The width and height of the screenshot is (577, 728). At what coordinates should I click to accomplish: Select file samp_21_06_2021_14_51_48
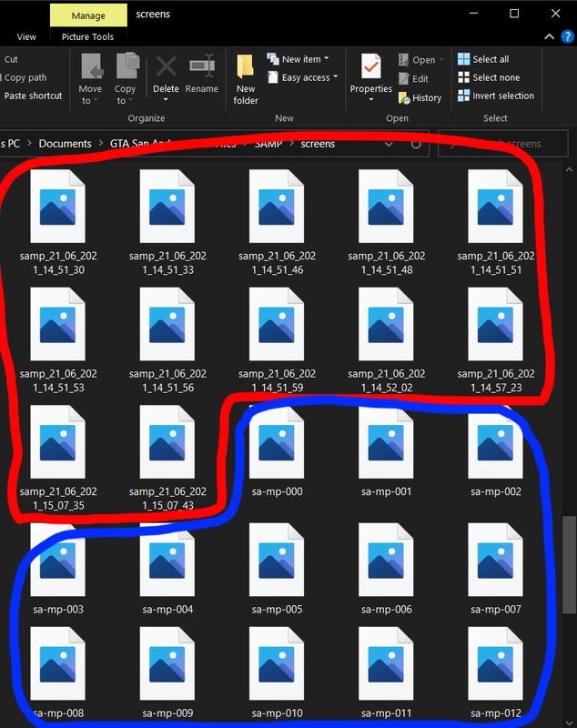pyautogui.click(x=386, y=222)
